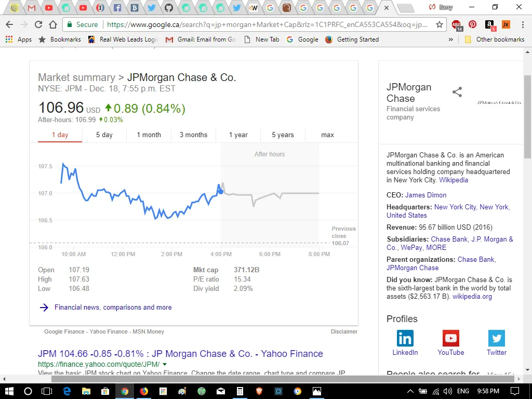The image size is (532, 399).
Task: Open Task View in taskbar
Action: (46, 391)
